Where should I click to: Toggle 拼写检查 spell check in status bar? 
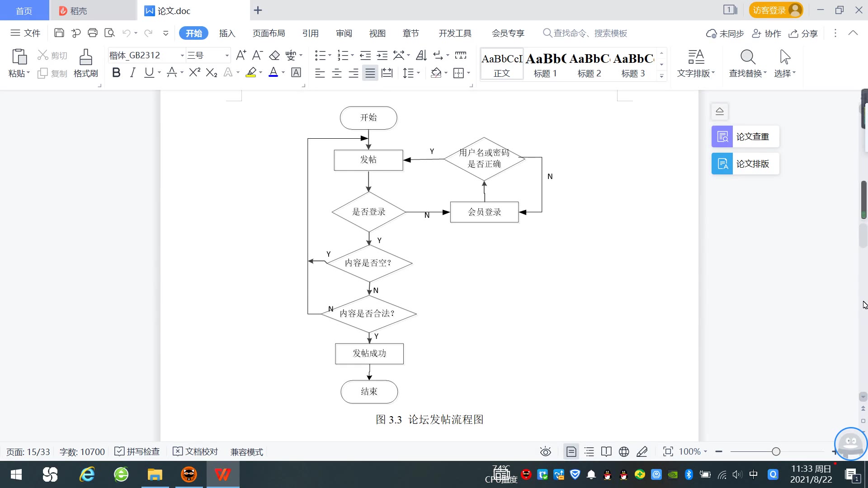tap(137, 451)
